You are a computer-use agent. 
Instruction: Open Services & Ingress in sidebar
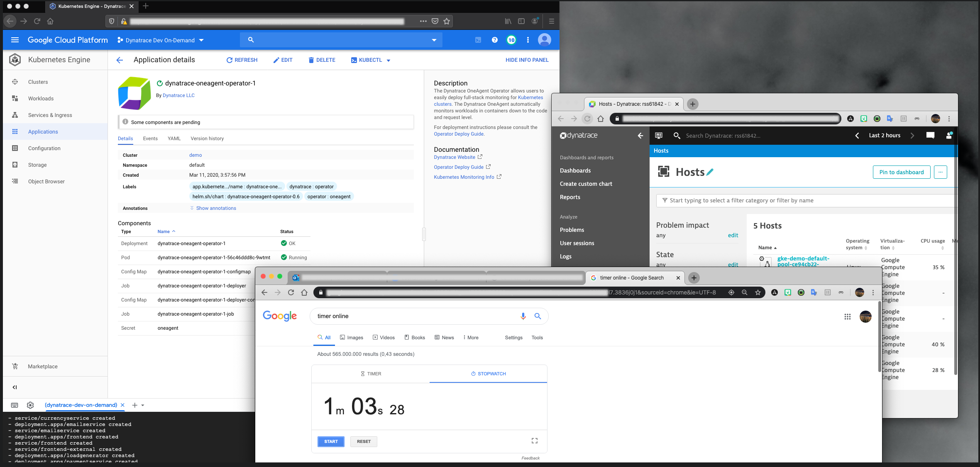[50, 115]
